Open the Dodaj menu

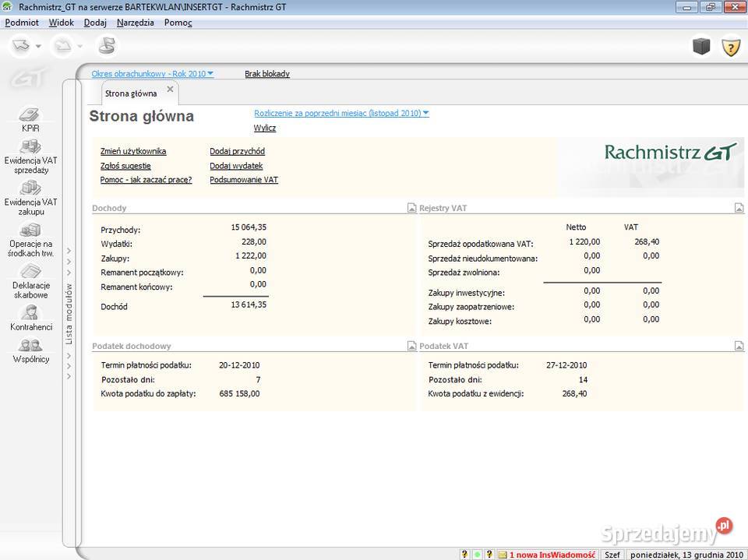tap(95, 23)
